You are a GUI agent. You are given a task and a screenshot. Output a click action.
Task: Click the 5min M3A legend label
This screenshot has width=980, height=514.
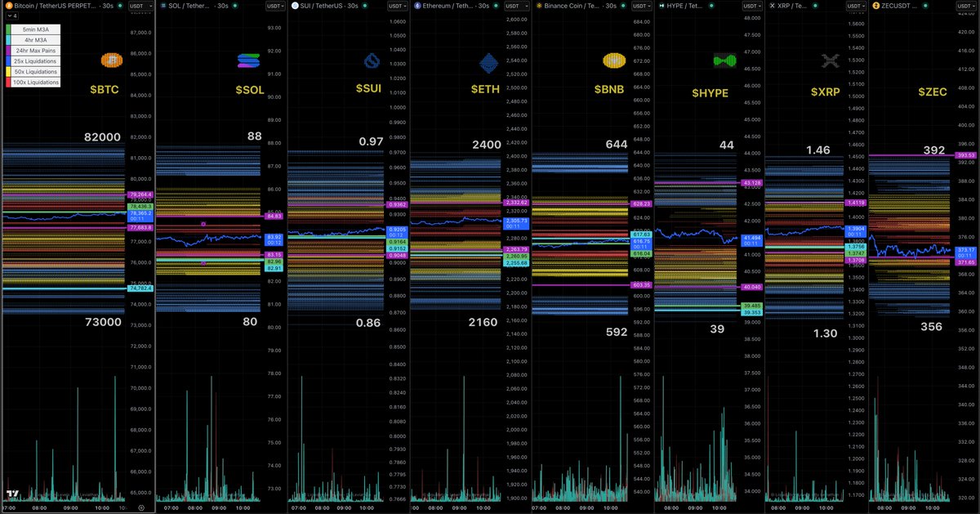(x=36, y=29)
